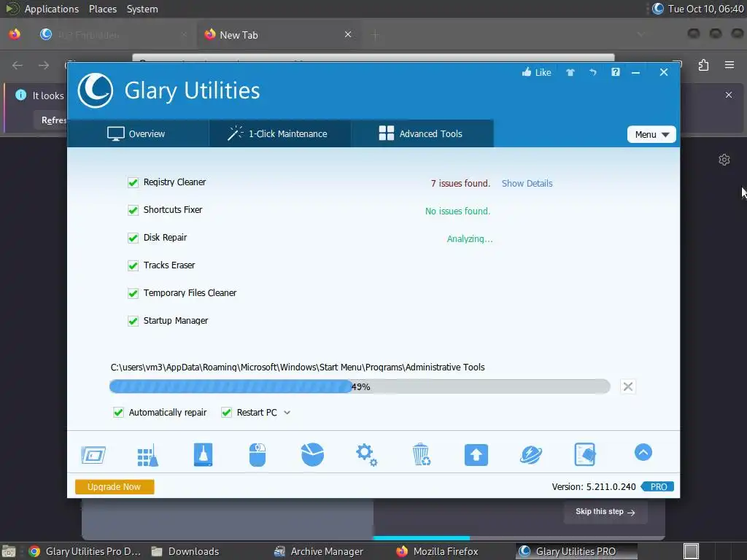Click the Glary tray icon in top panel
Screen dimensions: 747x560
point(658,9)
